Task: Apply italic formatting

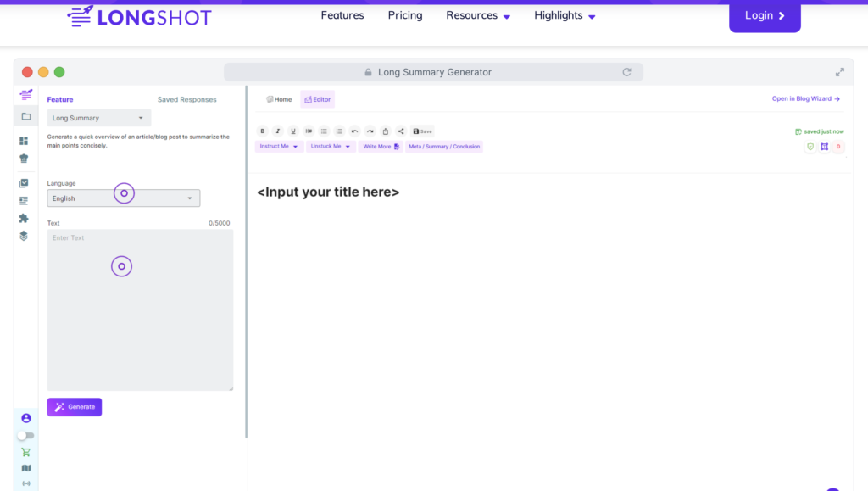Action: pyautogui.click(x=277, y=131)
